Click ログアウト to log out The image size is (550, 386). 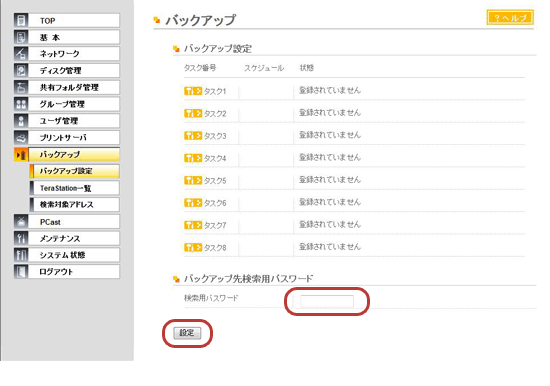coord(74,272)
